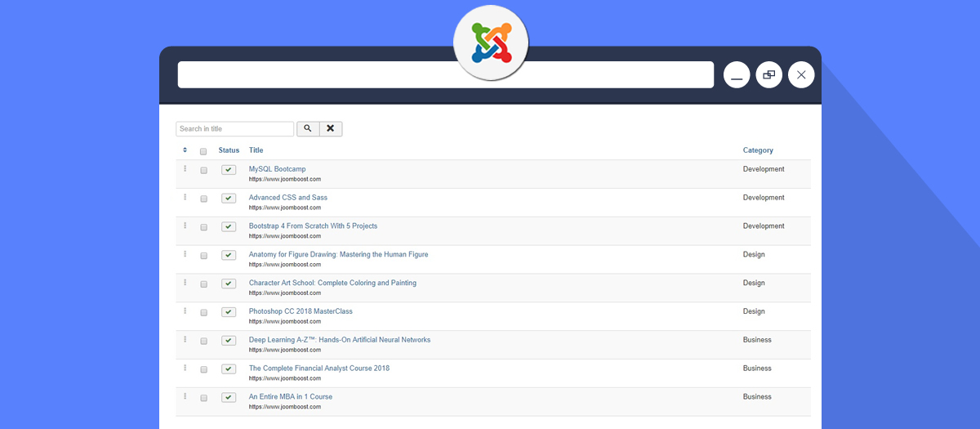Open Photoshop CC 2018 MasterClass link
980x429 pixels.
pos(301,311)
